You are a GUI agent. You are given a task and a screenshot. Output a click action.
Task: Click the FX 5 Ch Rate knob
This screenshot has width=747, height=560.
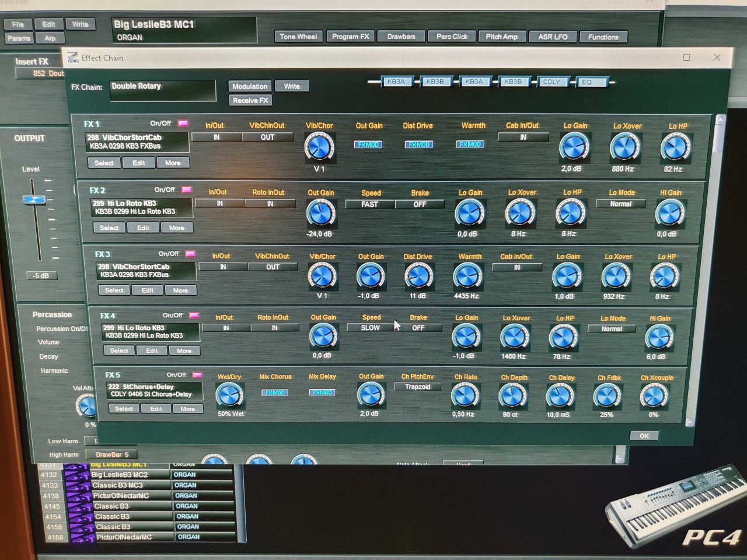click(x=465, y=396)
